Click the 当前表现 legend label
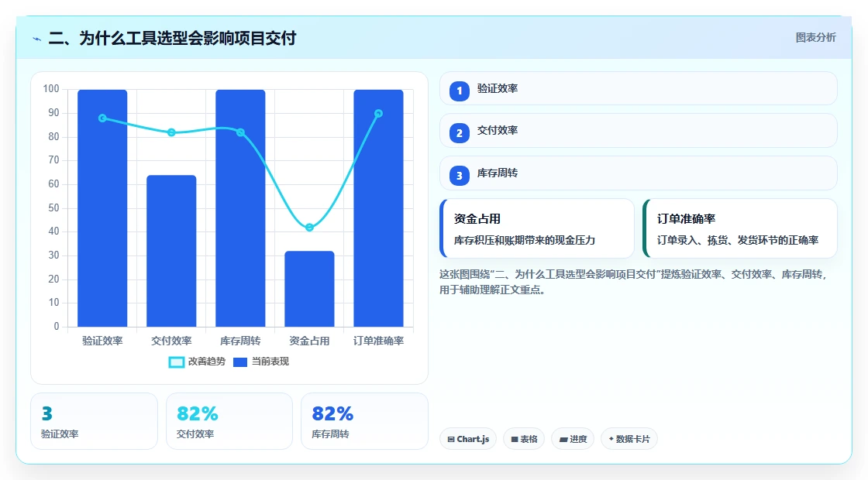The image size is (868, 480). (x=270, y=362)
